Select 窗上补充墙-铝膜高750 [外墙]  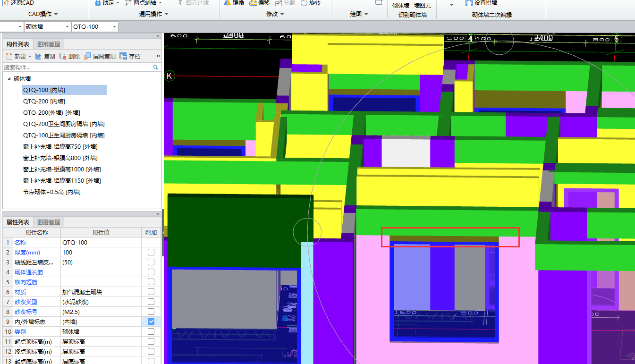click(x=60, y=147)
